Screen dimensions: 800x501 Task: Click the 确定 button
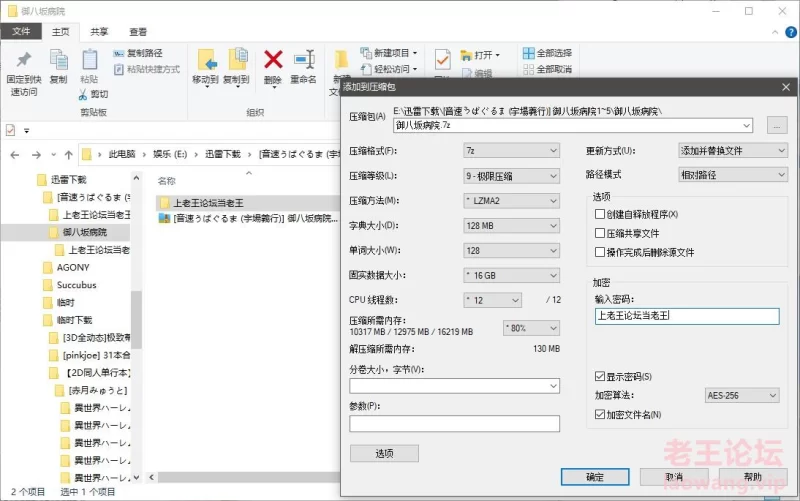pos(595,477)
